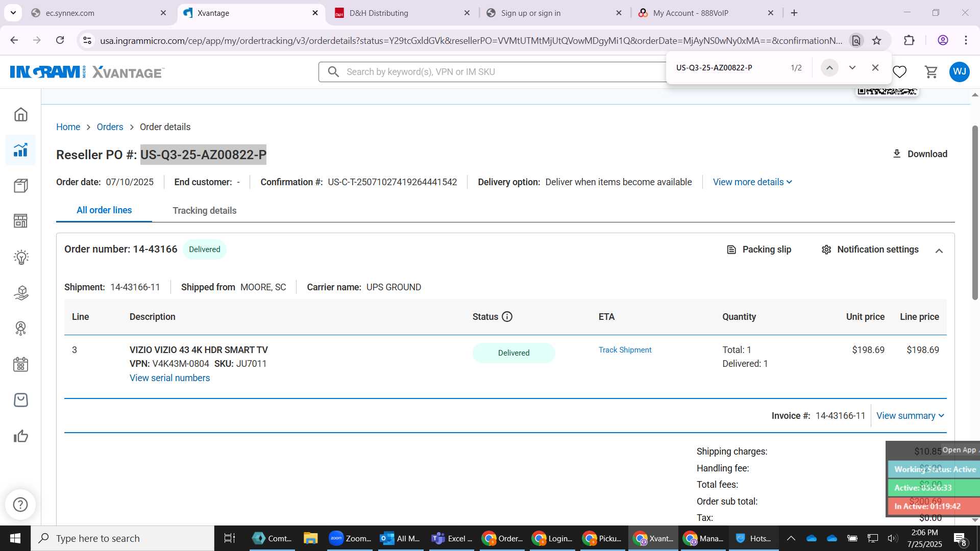Close the find-in-page bar
980x551 pixels.
[x=875, y=68]
